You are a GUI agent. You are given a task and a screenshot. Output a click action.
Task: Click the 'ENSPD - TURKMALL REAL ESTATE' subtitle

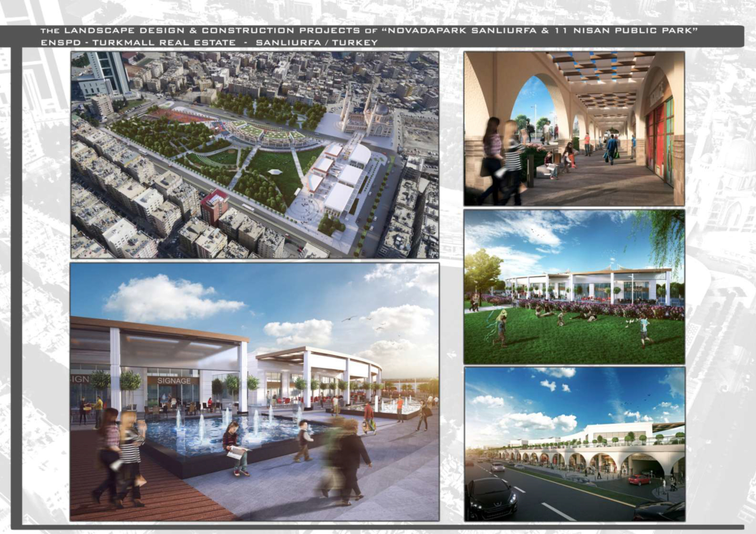point(138,43)
